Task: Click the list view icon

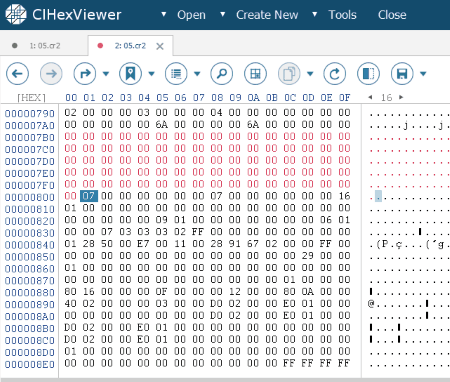Action: [176, 73]
